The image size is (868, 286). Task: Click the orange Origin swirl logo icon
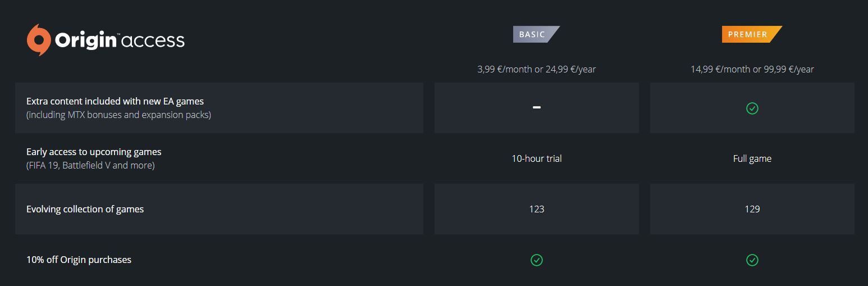point(39,40)
